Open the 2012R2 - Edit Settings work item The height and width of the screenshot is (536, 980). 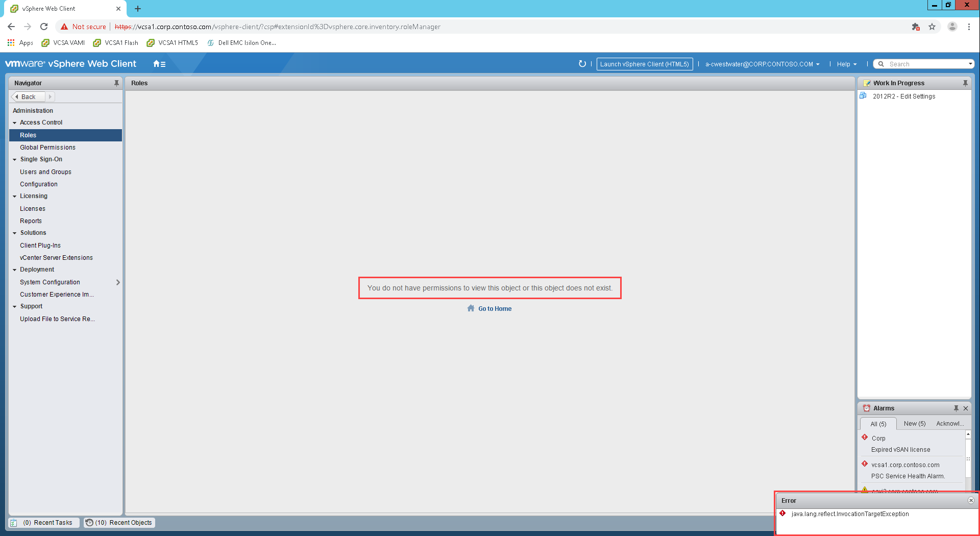(x=904, y=96)
